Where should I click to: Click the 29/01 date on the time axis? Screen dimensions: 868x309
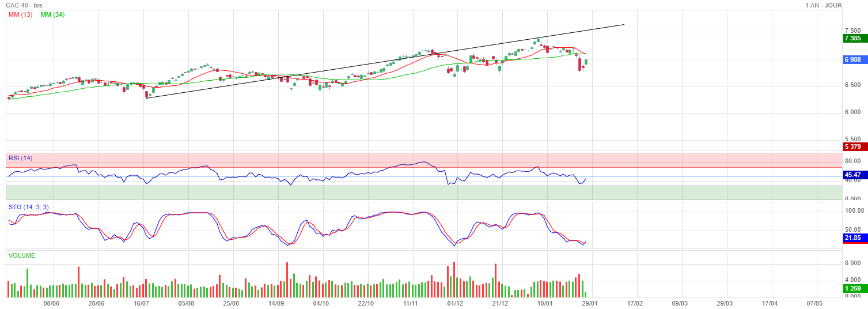590,303
